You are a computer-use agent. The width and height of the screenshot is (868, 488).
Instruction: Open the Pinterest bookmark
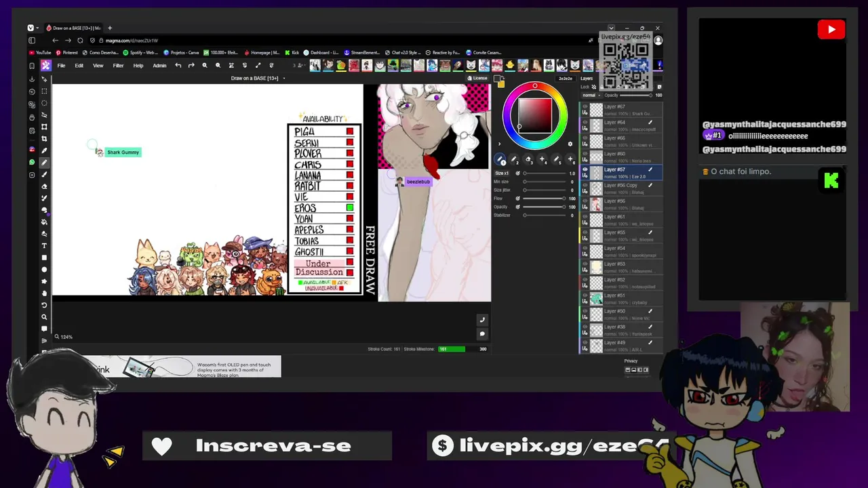pyautogui.click(x=67, y=52)
